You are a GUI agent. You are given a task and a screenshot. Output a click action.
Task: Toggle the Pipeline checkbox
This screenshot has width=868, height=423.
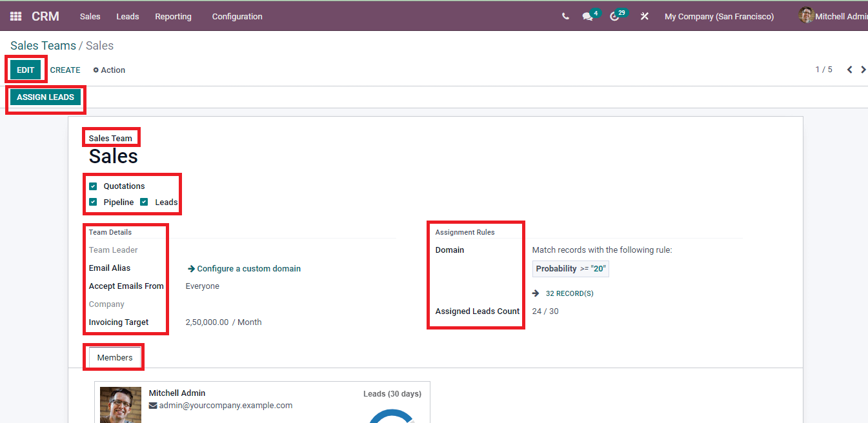pos(93,202)
